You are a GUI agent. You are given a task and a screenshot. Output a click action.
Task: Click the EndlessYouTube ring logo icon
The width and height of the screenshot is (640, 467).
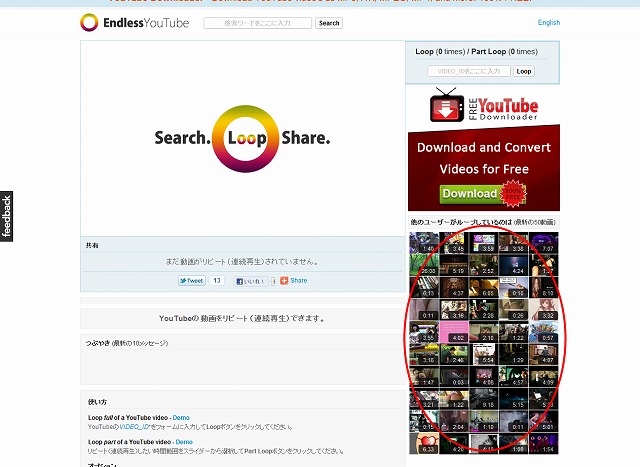tap(89, 22)
